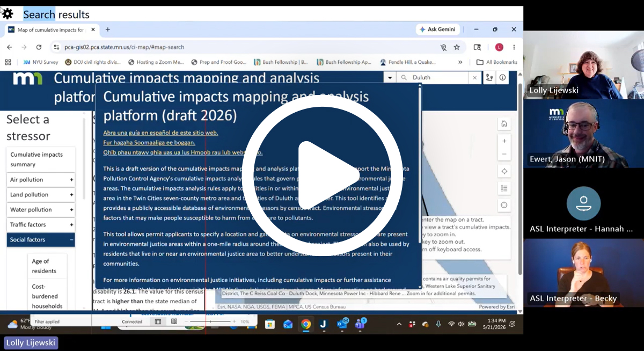Open Microsoft Teams from the taskbar
Viewport: 644px width, 351px height.
[x=360, y=324]
